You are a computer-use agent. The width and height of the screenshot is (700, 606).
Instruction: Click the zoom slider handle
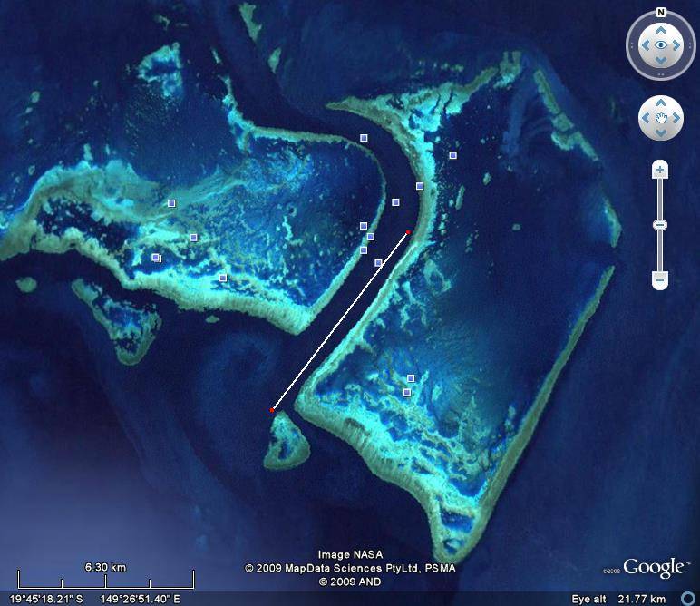pyautogui.click(x=660, y=225)
